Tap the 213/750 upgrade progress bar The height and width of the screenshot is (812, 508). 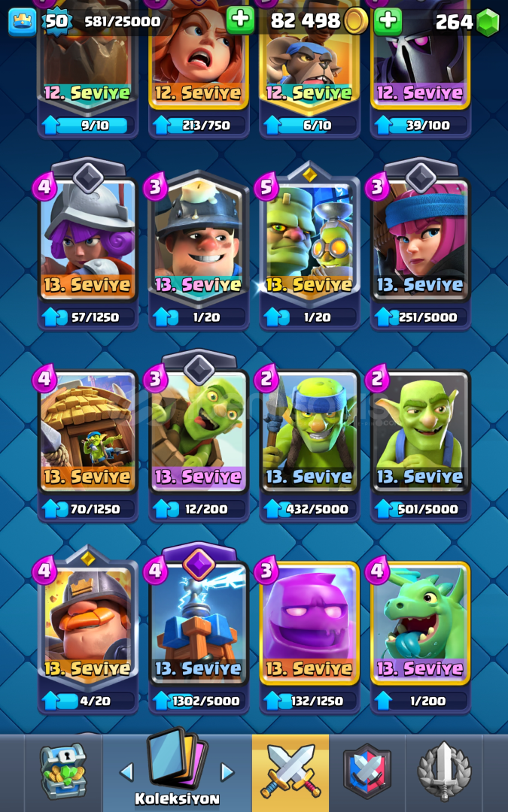coord(199,125)
